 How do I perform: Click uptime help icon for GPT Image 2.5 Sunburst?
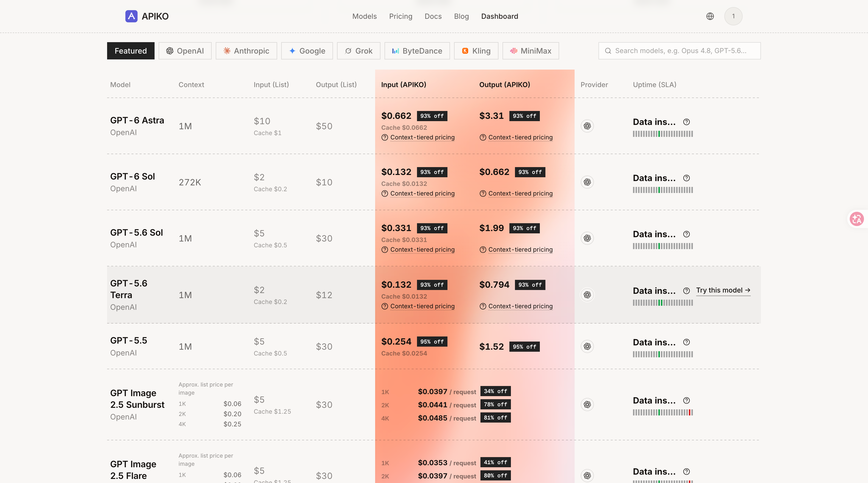(x=686, y=400)
